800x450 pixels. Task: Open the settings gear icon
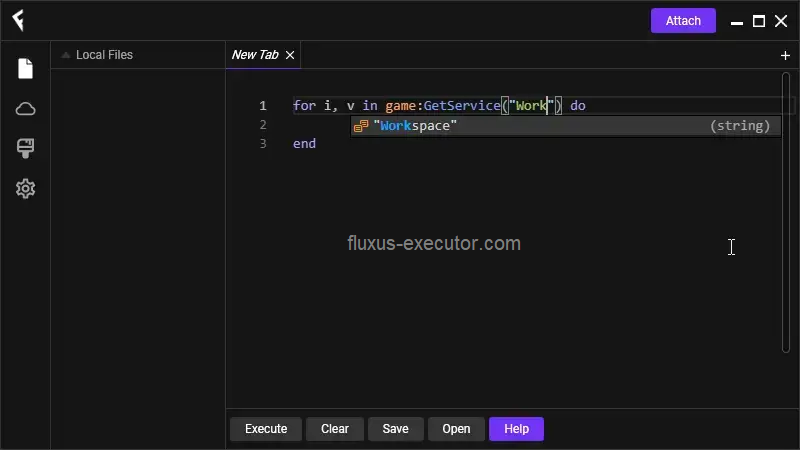25,189
